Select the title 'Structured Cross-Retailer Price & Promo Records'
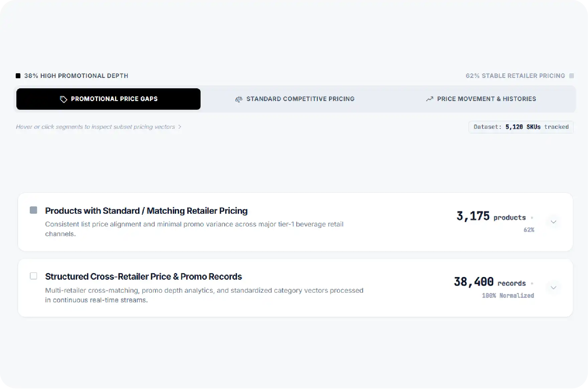The height and width of the screenshot is (389, 588). pyautogui.click(x=143, y=277)
